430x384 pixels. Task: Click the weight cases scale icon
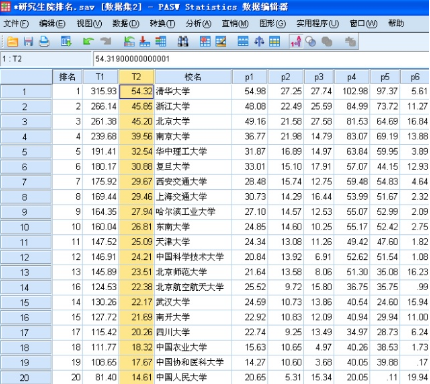[259, 42]
